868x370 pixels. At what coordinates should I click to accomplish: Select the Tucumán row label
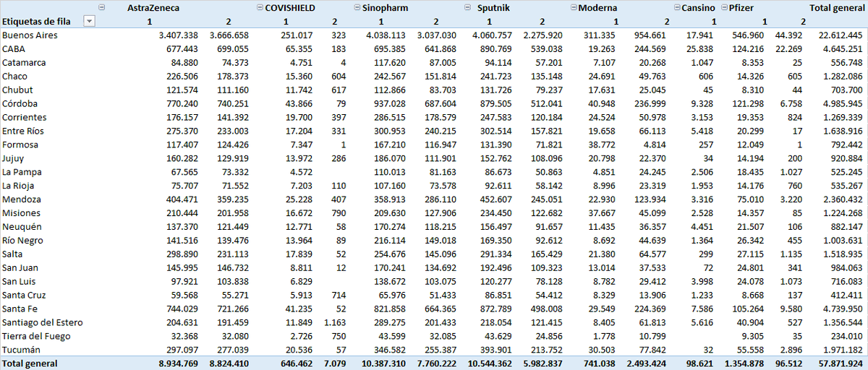coord(22,350)
